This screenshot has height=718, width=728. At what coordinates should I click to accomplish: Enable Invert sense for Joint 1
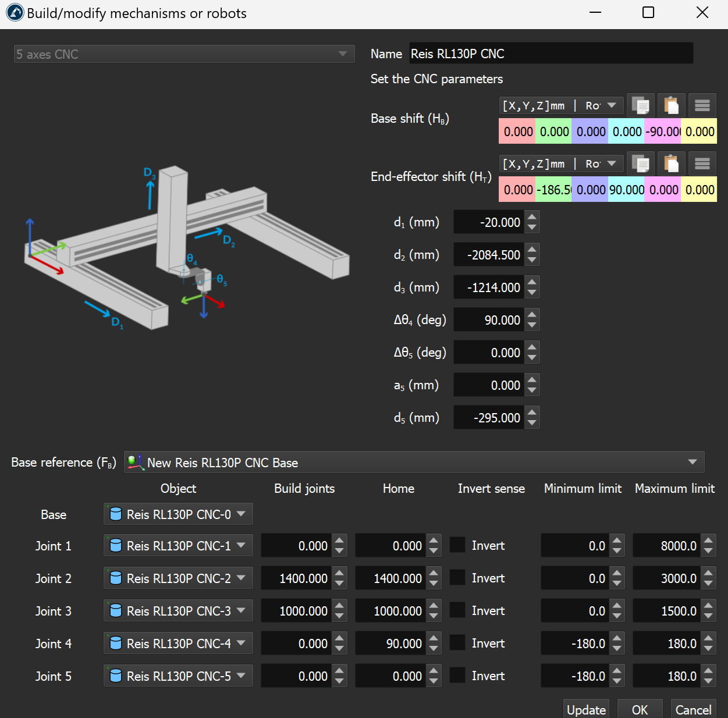(x=457, y=545)
